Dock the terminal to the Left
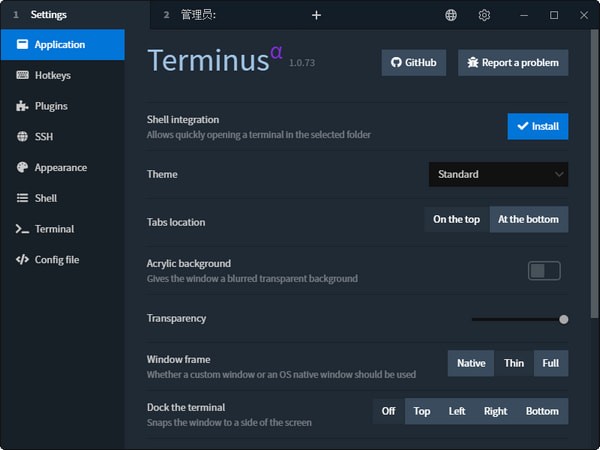 457,411
